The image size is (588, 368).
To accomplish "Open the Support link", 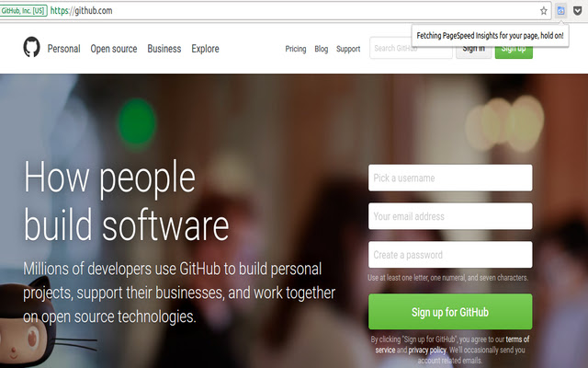I will 348,49.
